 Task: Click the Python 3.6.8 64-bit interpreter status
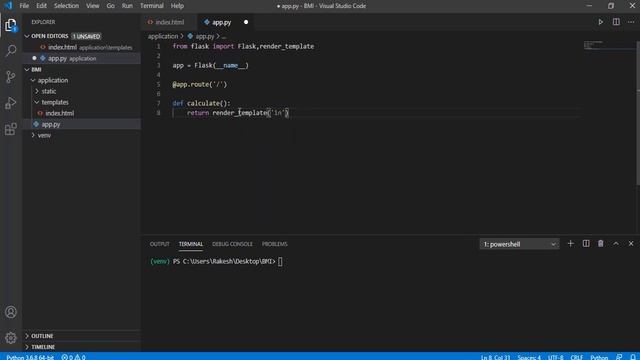click(30, 357)
